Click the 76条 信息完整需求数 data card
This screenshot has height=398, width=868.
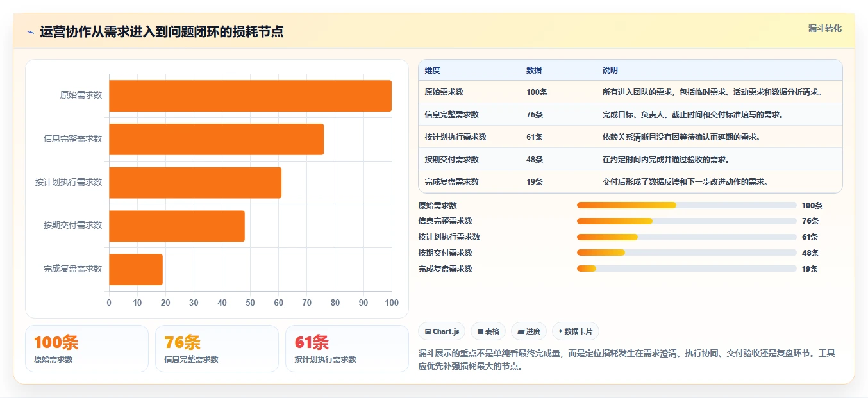tap(217, 349)
